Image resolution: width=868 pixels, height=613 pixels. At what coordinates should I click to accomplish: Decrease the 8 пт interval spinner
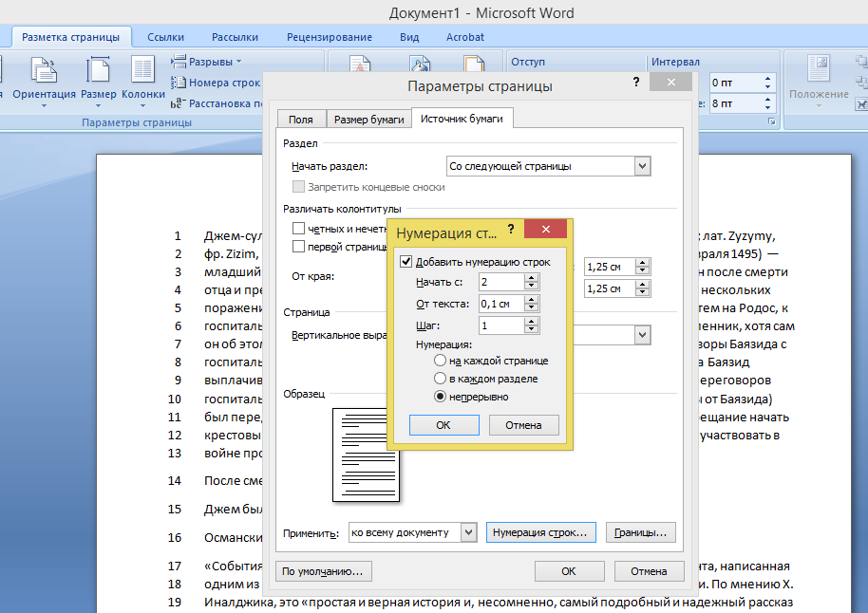767,107
